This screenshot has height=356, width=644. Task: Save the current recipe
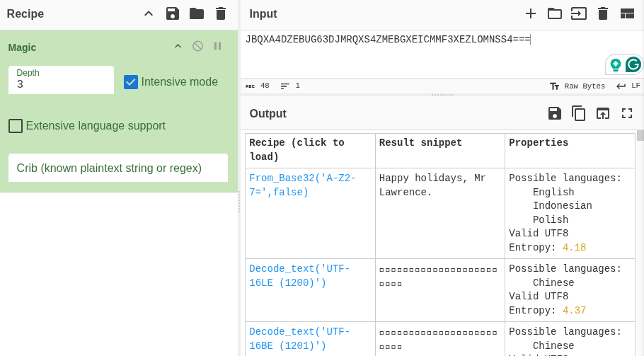[x=173, y=13]
